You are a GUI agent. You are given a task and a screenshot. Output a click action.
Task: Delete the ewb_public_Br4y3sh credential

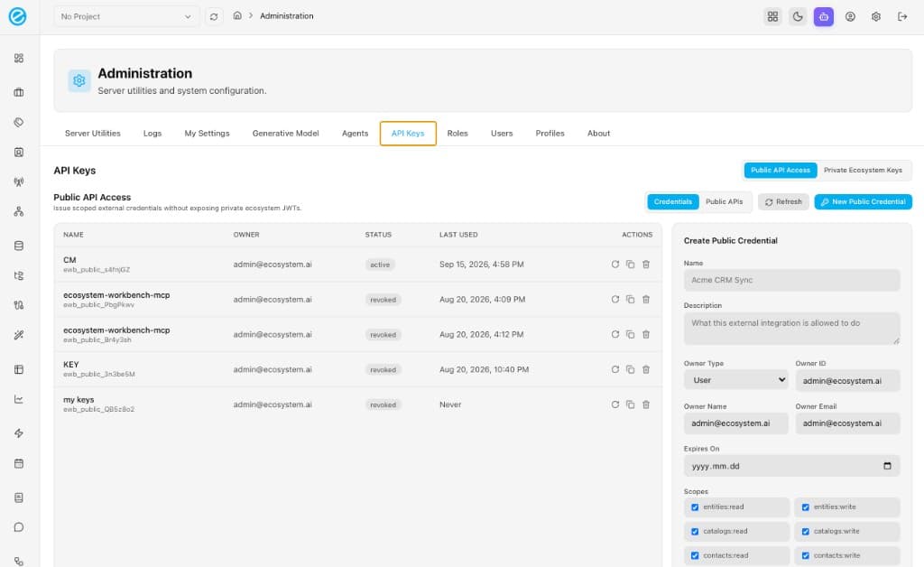coord(646,334)
